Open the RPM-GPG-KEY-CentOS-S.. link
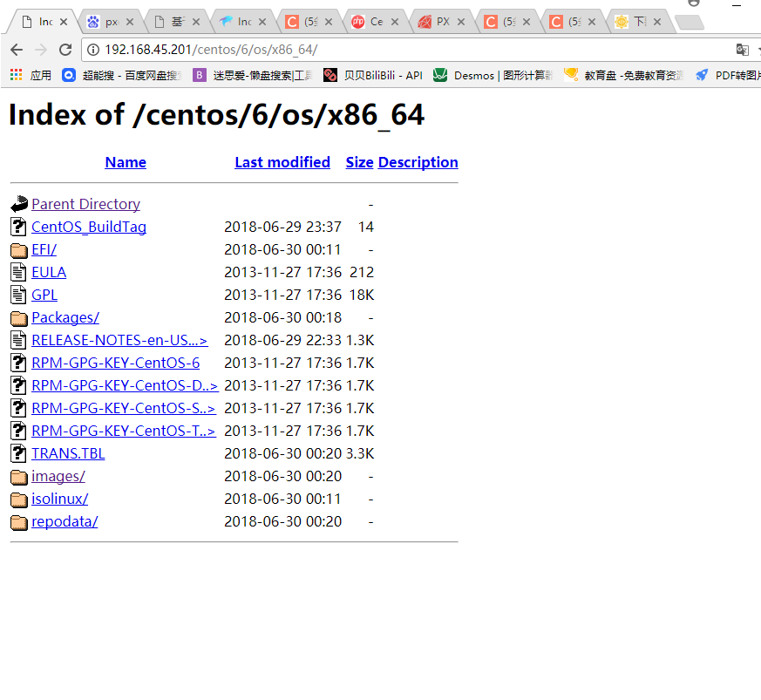The image size is (761, 700). tap(123, 408)
